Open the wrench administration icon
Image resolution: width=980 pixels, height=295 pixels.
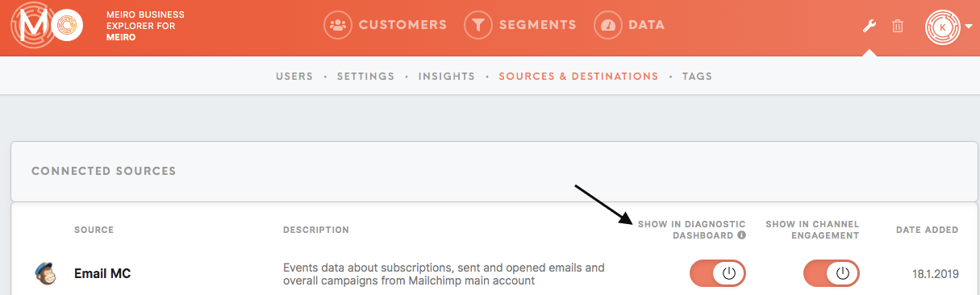(869, 26)
